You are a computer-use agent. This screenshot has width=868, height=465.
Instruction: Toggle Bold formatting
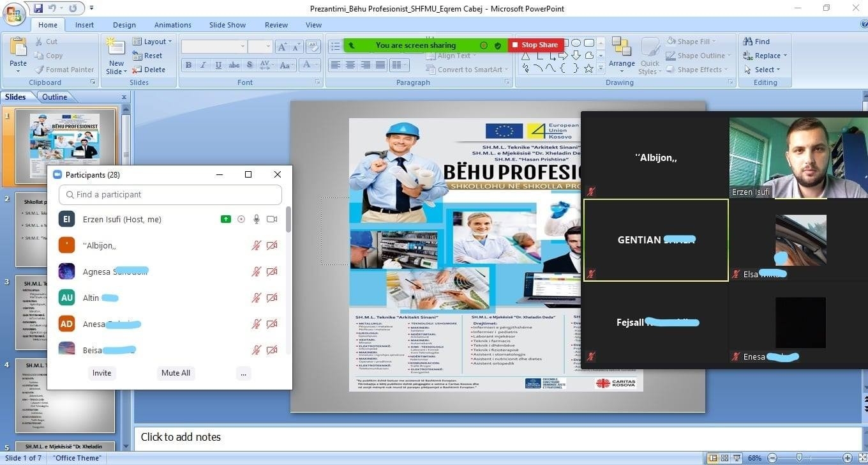(x=188, y=65)
